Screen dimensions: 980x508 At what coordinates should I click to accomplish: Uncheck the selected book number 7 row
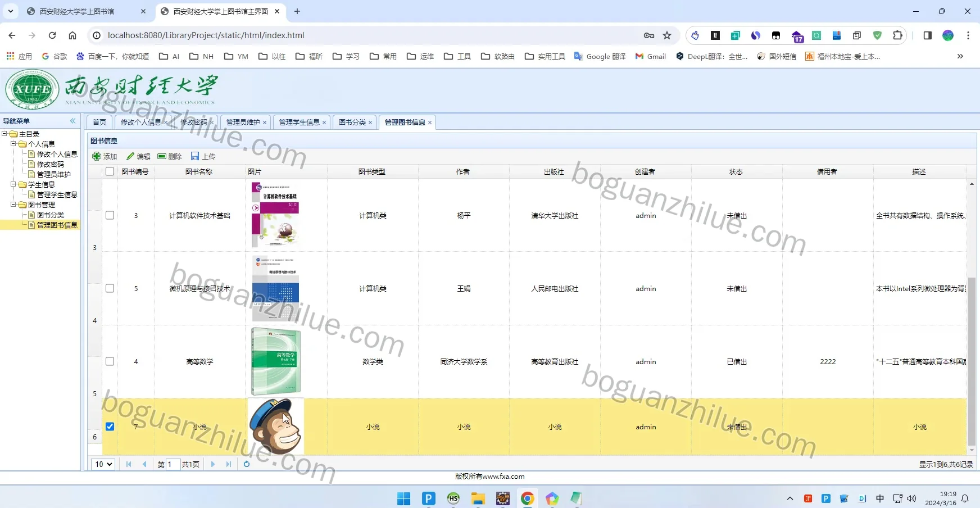110,427
